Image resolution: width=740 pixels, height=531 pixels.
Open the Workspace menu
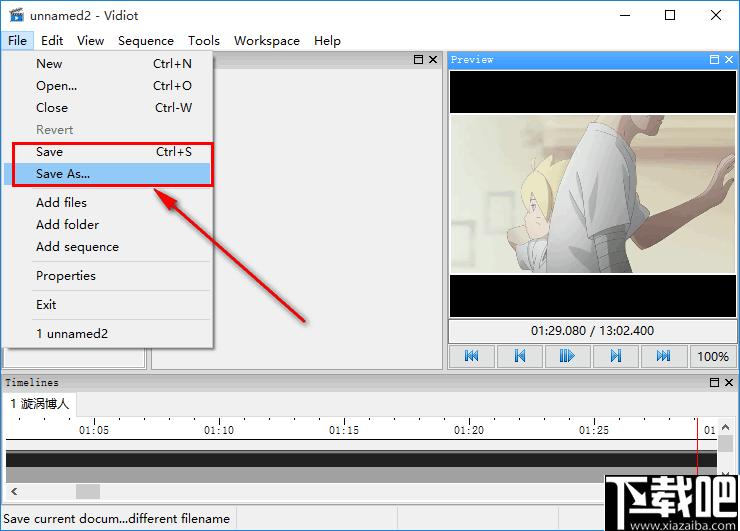point(267,41)
